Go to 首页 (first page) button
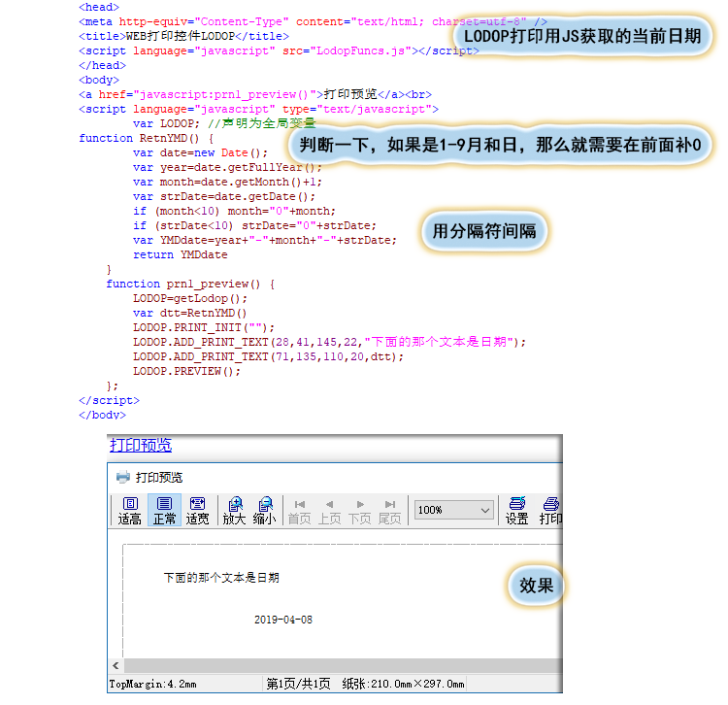Viewport: 728px width, 705px height. click(x=299, y=510)
